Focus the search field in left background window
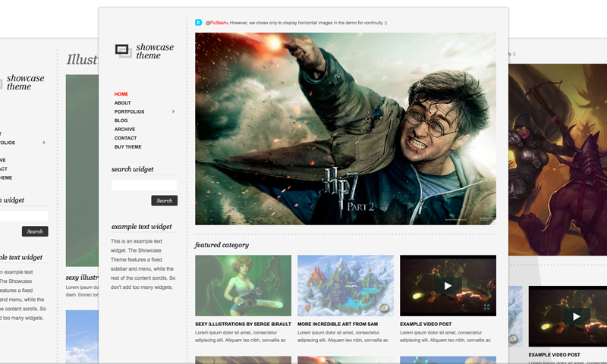 coord(24,216)
